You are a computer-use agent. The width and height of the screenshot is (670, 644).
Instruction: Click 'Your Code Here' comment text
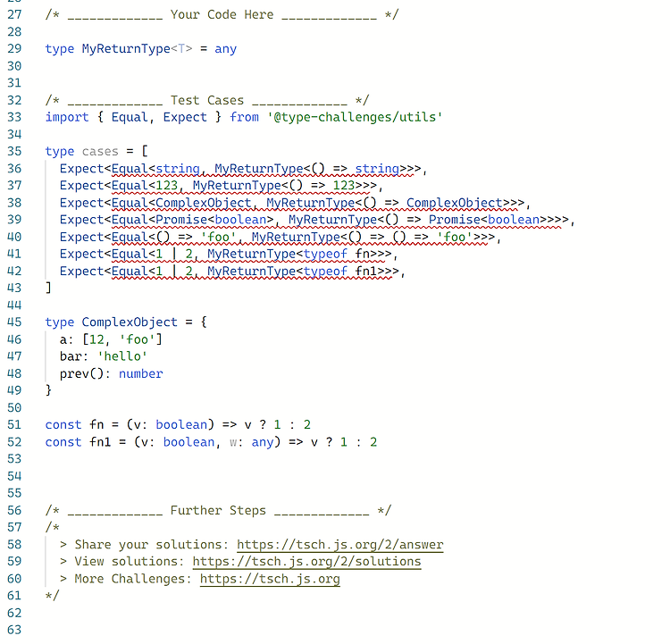[x=222, y=14]
